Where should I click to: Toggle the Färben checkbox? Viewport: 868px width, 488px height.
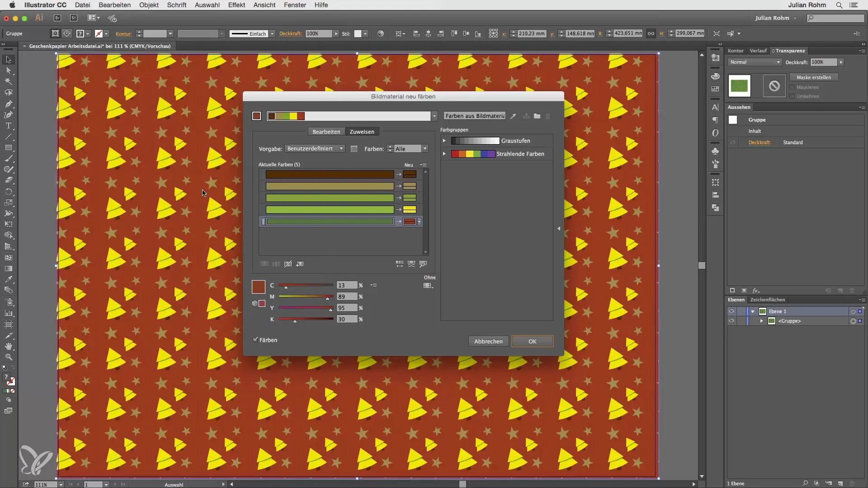coord(255,340)
